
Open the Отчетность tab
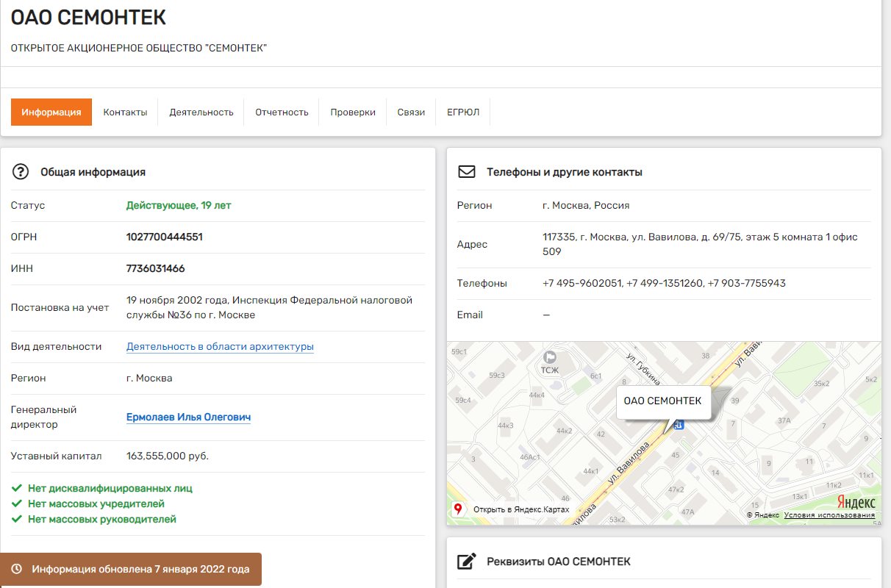[282, 112]
